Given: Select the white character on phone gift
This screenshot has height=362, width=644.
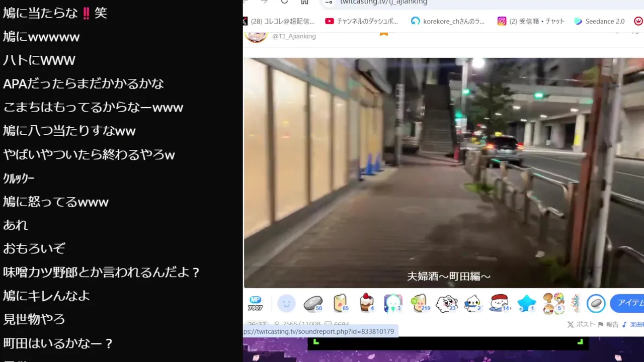Looking at the screenshot, I should (473, 303).
